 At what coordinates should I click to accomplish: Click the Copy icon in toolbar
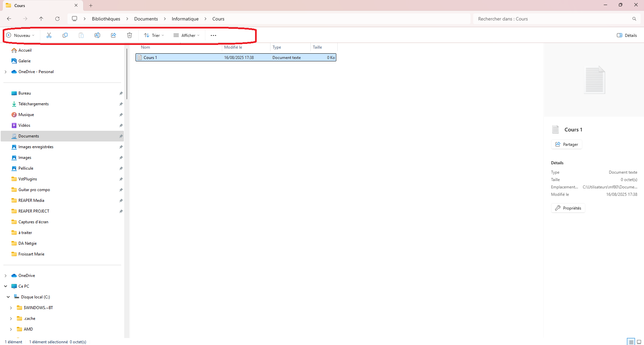click(65, 35)
